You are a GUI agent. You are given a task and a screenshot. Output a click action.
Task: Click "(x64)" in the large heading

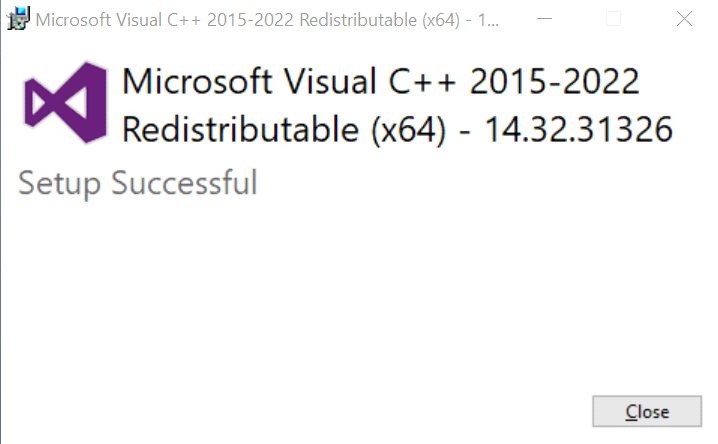(408, 130)
